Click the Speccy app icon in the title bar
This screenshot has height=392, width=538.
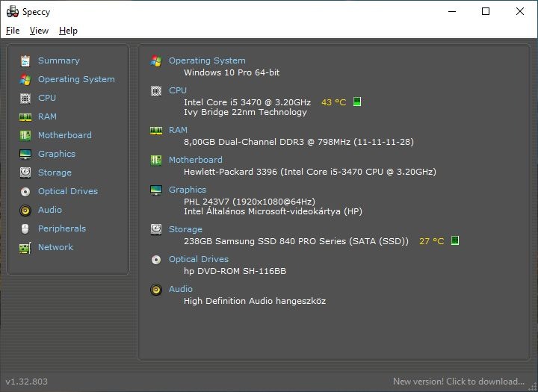[x=13, y=12]
